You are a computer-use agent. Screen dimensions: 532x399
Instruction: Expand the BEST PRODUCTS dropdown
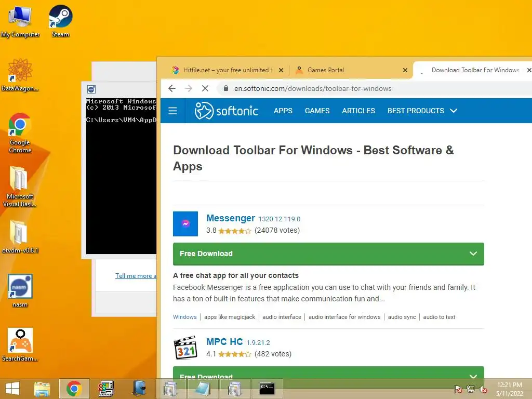click(x=422, y=111)
